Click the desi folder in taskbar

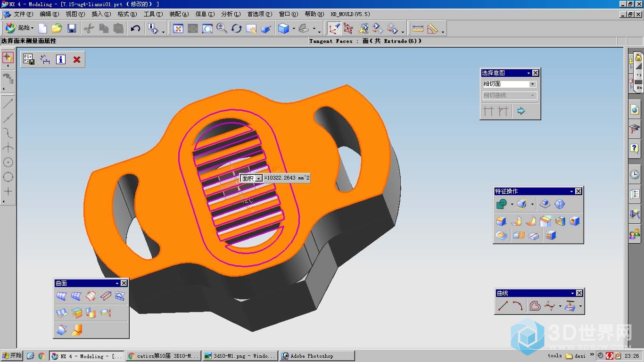point(576,356)
